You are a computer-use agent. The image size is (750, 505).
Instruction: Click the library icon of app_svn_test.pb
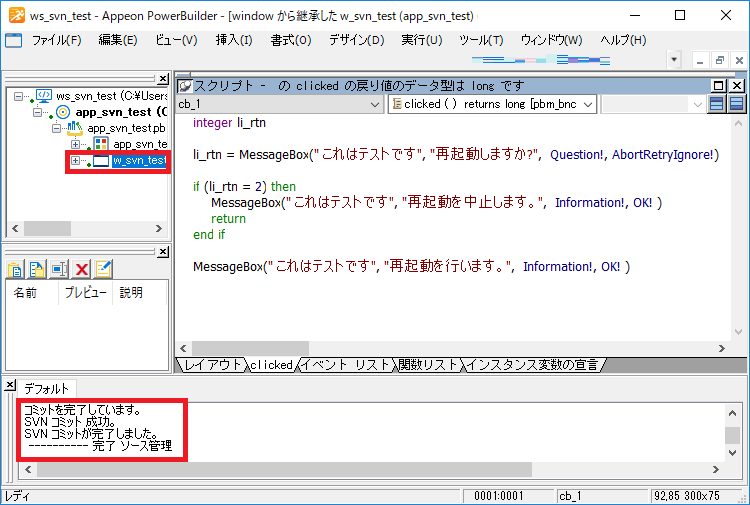pos(75,128)
